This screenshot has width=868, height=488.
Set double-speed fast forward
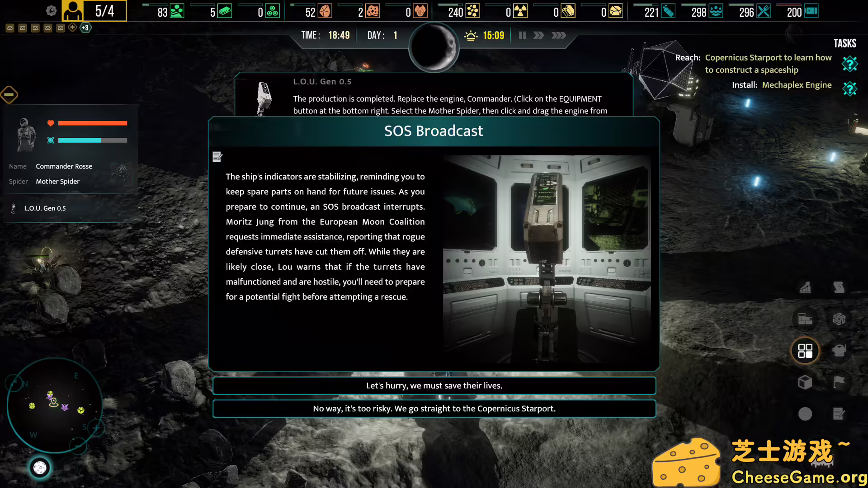[x=538, y=35]
